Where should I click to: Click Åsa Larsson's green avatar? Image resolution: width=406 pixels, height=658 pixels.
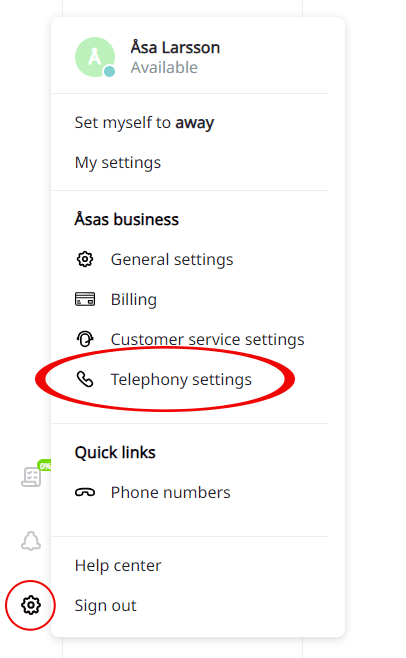pos(95,57)
